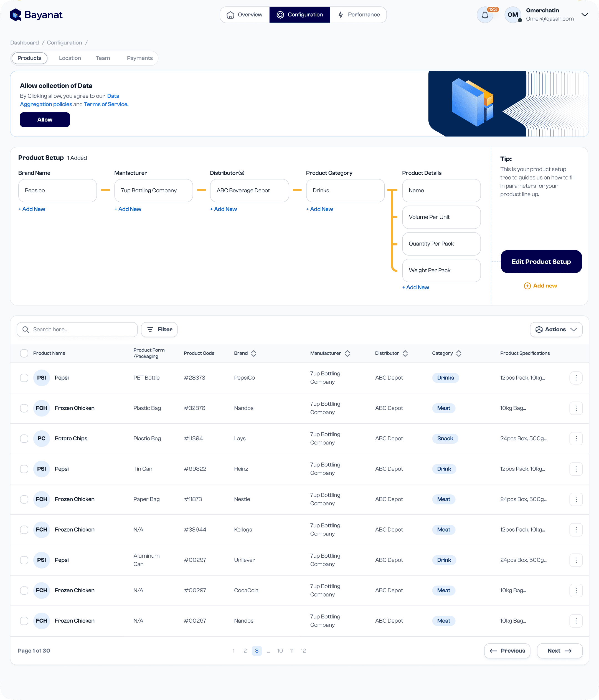This screenshot has width=599, height=700.
Task: Go to page 10 in pagination
Action: click(280, 651)
